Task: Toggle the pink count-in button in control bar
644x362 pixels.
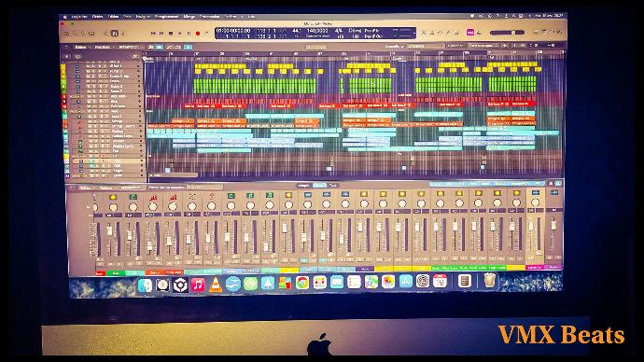Action: pyautogui.click(x=470, y=33)
